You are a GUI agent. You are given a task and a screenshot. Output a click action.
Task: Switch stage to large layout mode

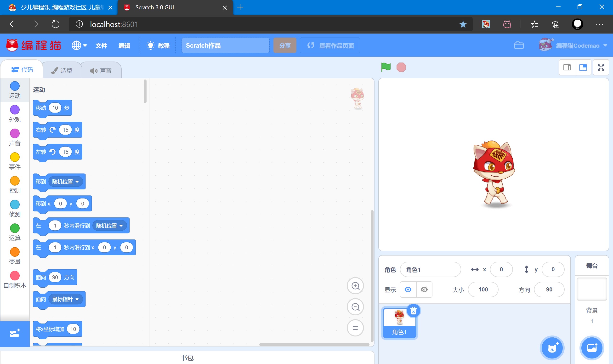(583, 67)
